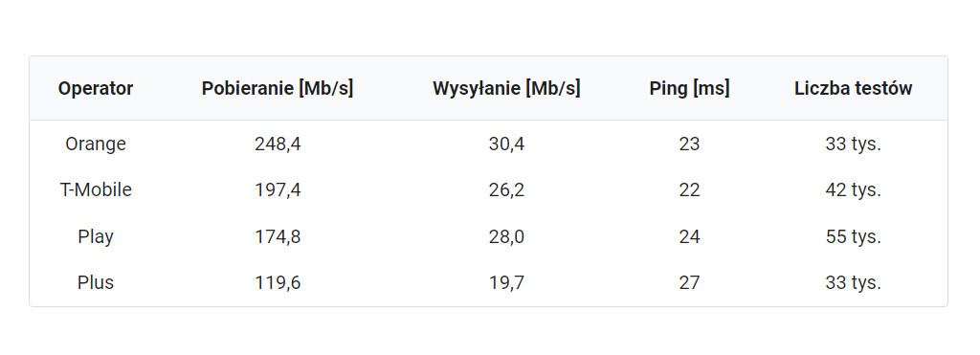Select Plus ping value 27
980x355 pixels.
[689, 282]
